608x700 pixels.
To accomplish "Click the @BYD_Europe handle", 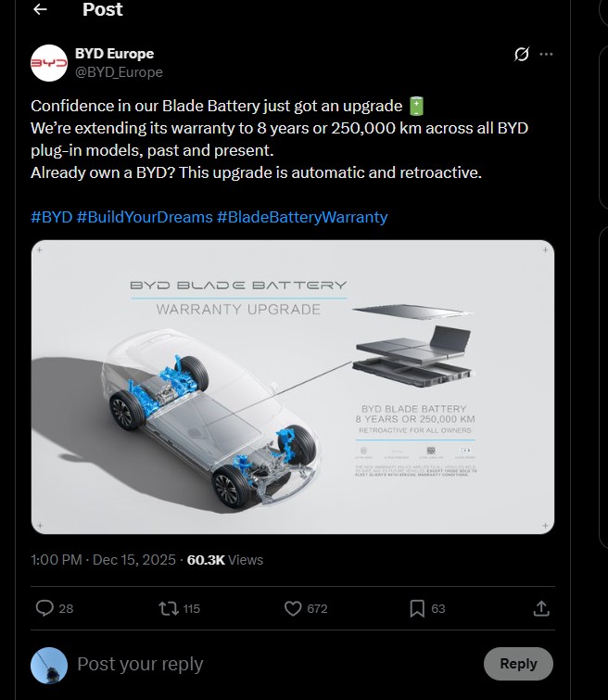I will 118,72.
